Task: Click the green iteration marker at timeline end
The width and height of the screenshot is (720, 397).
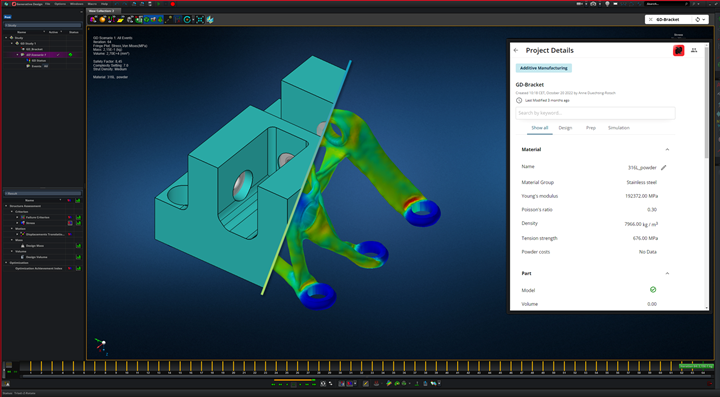Action: tap(696, 366)
